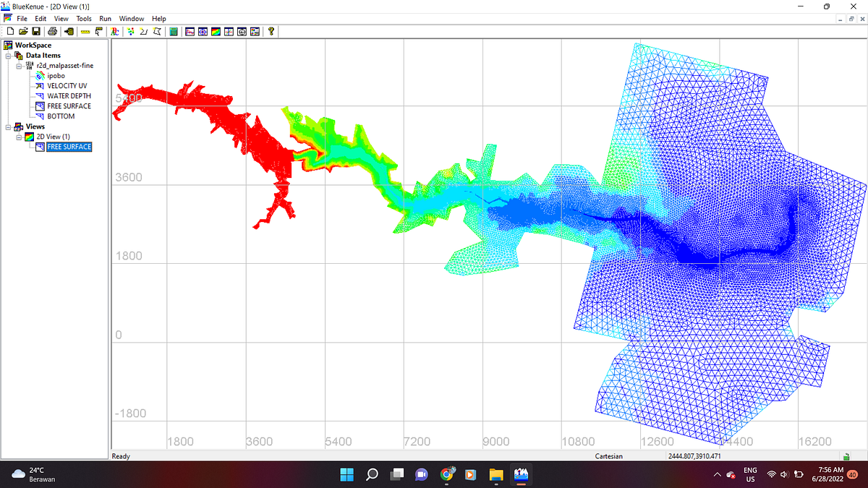Select BOTTOM in the workspace tree

tap(61, 116)
